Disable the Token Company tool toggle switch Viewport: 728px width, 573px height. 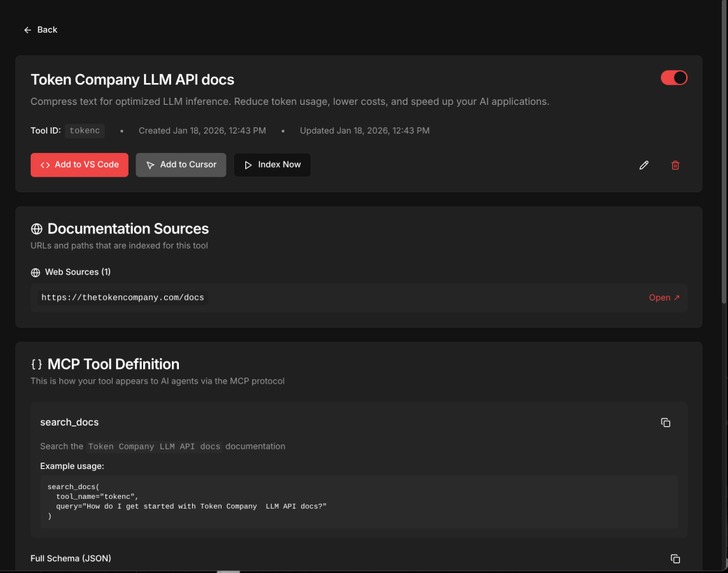point(674,78)
